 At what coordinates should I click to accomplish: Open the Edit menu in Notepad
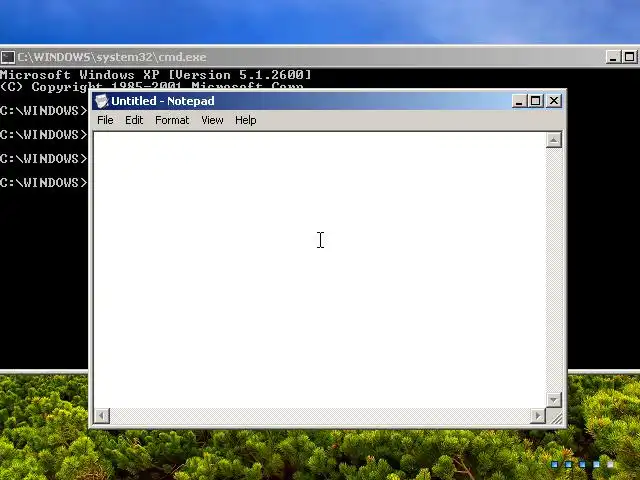click(134, 120)
